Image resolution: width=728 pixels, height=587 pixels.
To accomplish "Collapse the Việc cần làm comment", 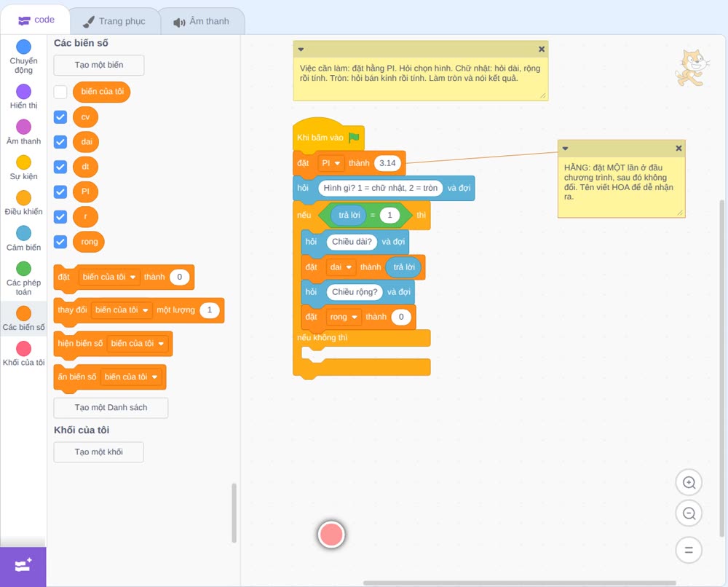I will pos(301,49).
